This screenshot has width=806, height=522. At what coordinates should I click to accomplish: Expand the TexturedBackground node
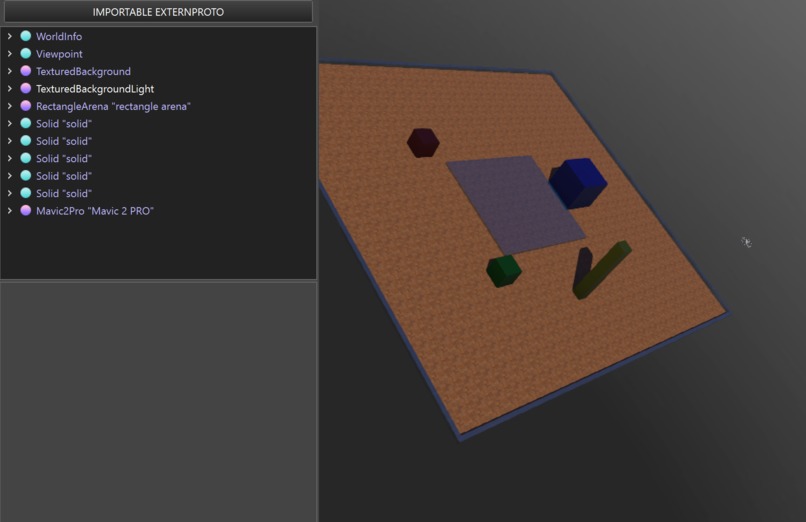pyautogui.click(x=9, y=71)
